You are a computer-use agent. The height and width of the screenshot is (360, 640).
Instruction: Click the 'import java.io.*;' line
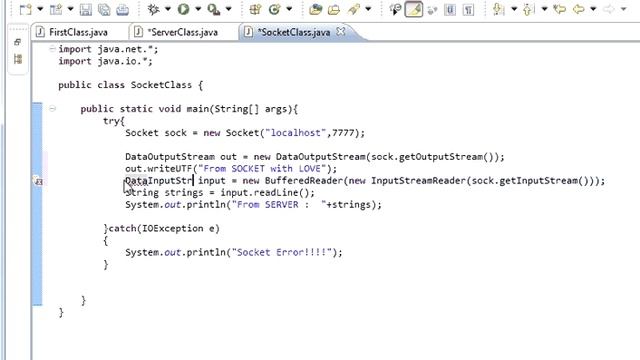pos(105,61)
